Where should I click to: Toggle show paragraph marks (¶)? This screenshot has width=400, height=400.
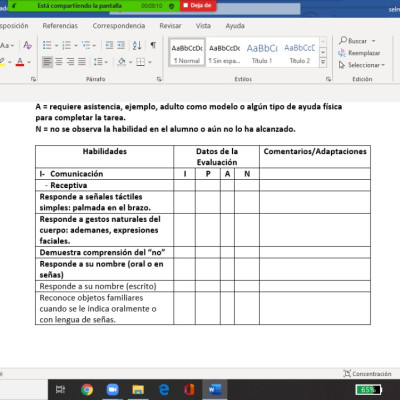click(x=153, y=45)
